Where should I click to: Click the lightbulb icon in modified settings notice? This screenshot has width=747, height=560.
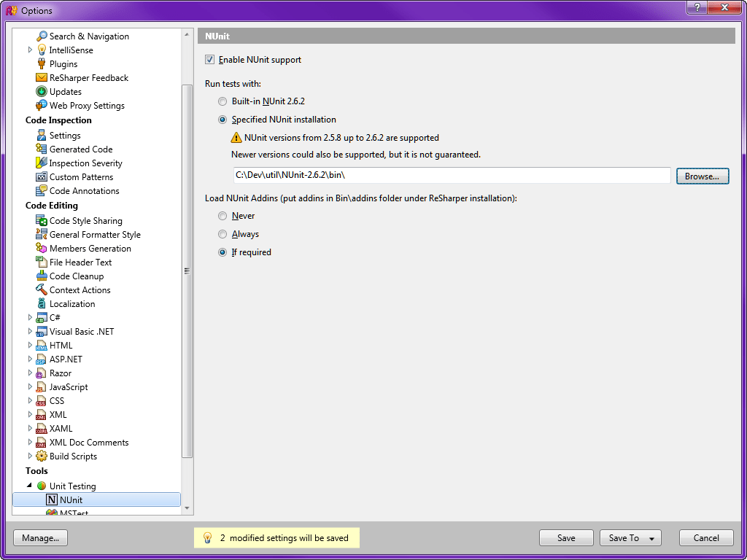[x=207, y=537]
